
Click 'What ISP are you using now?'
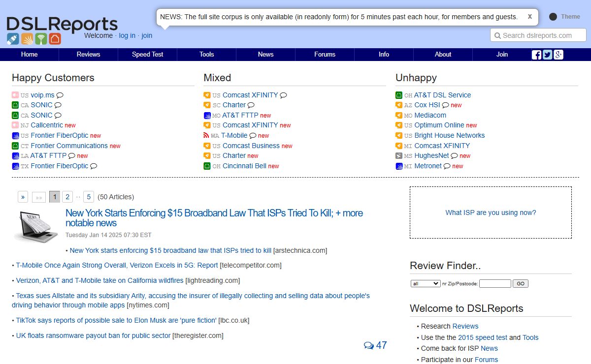point(491,212)
